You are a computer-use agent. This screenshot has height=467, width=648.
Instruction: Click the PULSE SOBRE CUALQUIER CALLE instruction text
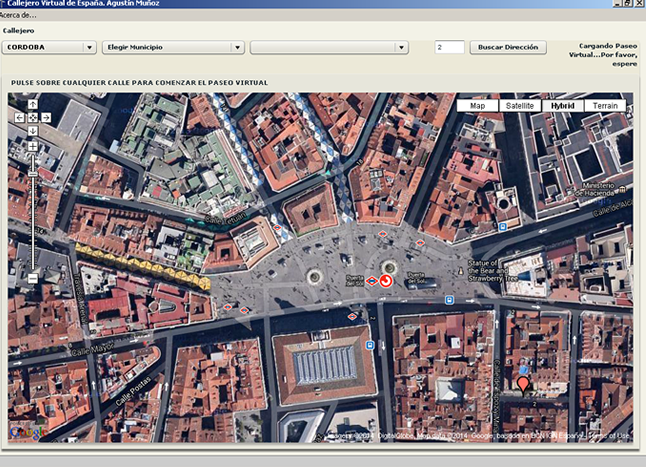pos(139,83)
